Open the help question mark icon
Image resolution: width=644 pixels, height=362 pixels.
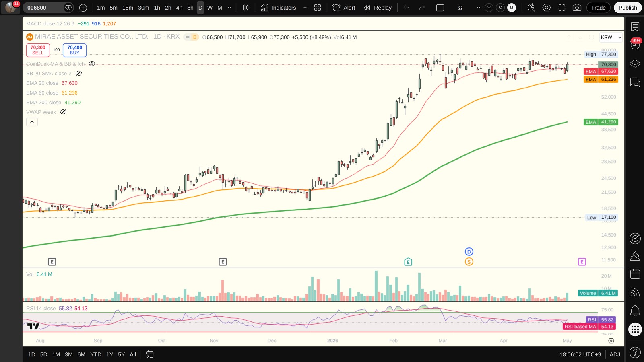pyautogui.click(x=635, y=353)
